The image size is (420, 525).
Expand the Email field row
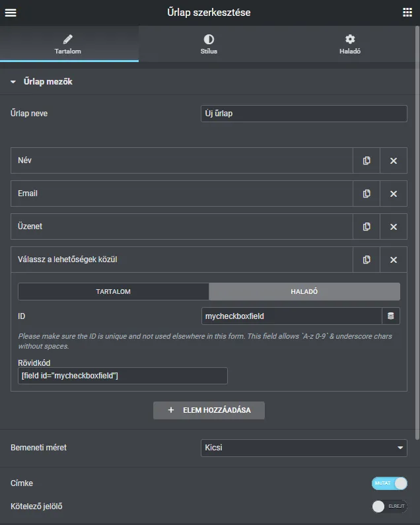pyautogui.click(x=182, y=193)
